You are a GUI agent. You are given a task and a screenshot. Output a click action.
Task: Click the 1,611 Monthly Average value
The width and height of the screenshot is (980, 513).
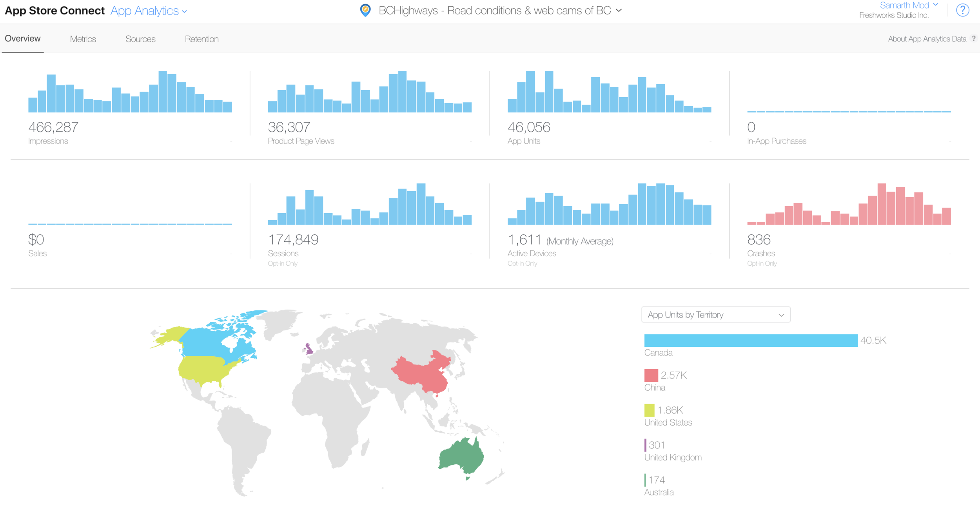click(x=561, y=240)
